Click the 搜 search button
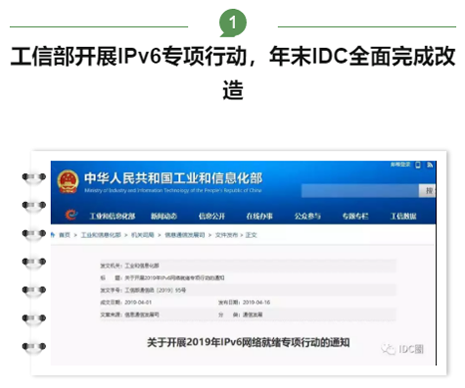The height and width of the screenshot is (388, 465). pyautogui.click(x=428, y=191)
